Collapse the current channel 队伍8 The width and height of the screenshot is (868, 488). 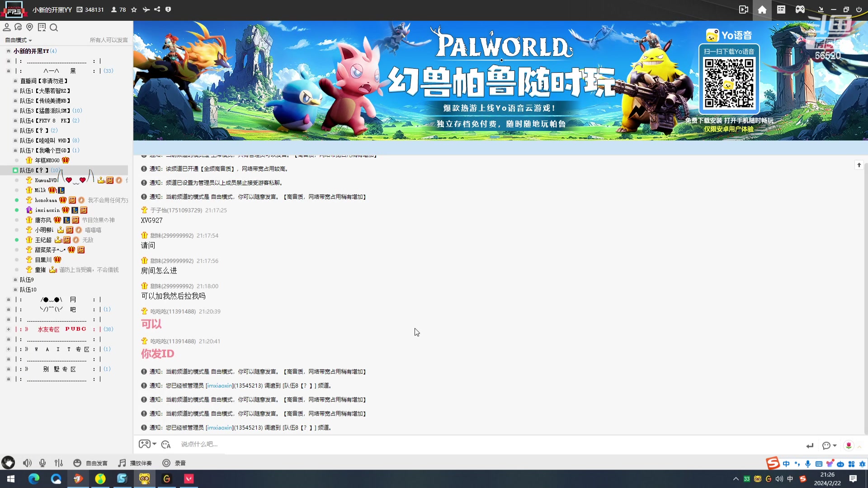click(34, 170)
